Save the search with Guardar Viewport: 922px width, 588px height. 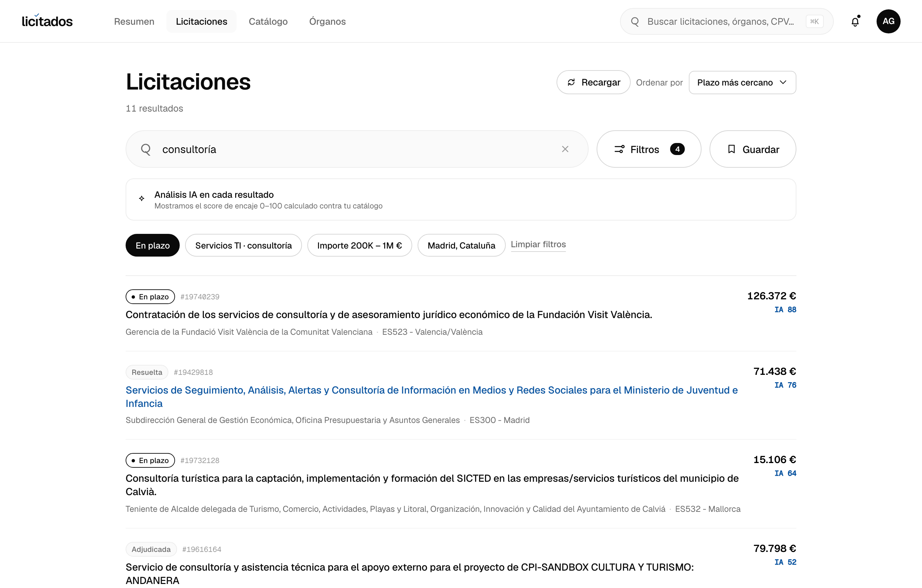[753, 149]
